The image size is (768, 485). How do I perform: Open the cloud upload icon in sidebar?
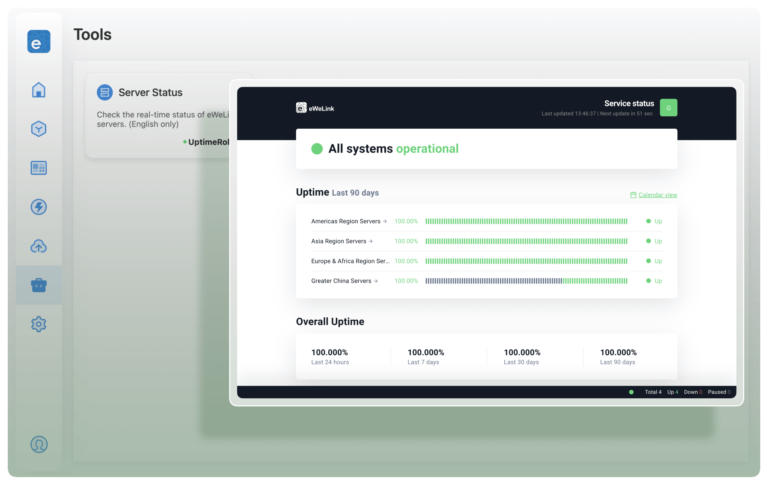(x=39, y=246)
